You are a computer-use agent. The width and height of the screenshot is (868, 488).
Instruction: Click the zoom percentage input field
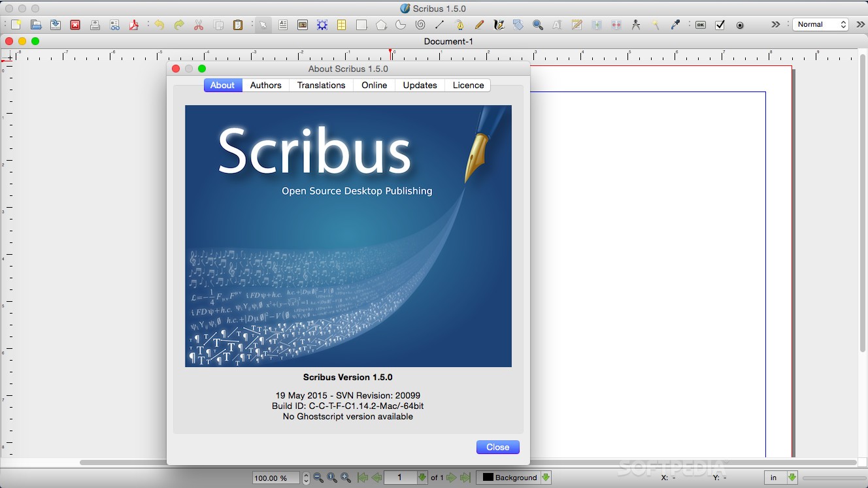point(276,478)
